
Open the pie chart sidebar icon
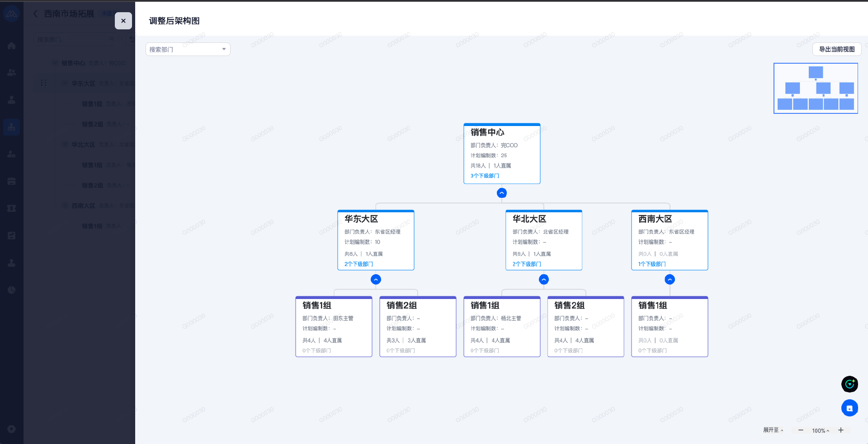click(12, 290)
